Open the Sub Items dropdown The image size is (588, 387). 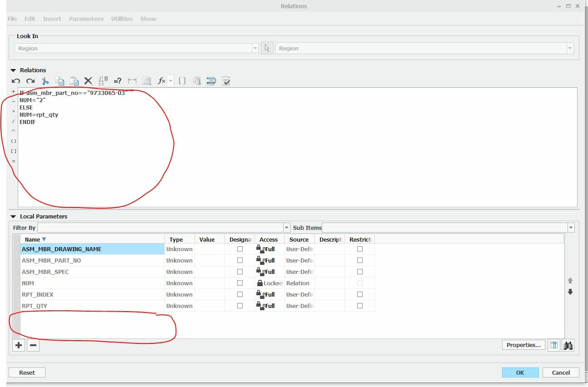(571, 228)
